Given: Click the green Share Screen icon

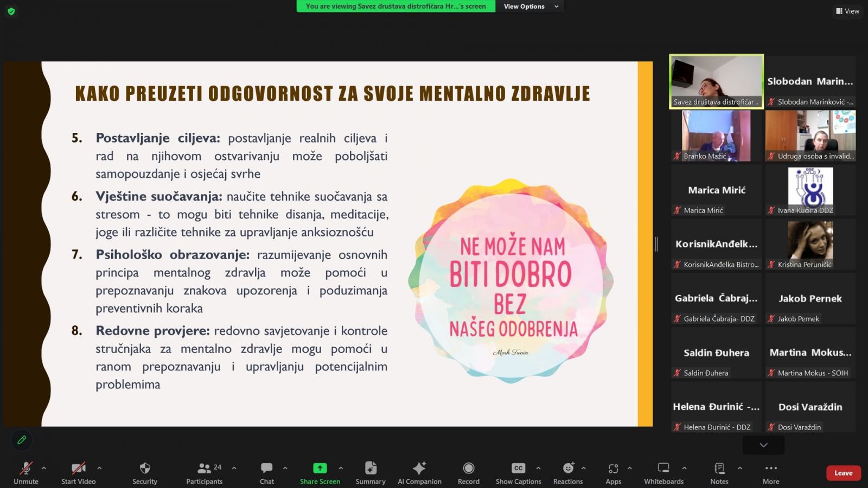Looking at the screenshot, I should (x=320, y=468).
